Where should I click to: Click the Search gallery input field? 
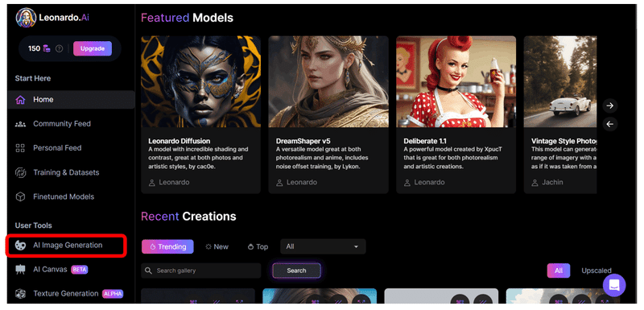click(x=200, y=271)
